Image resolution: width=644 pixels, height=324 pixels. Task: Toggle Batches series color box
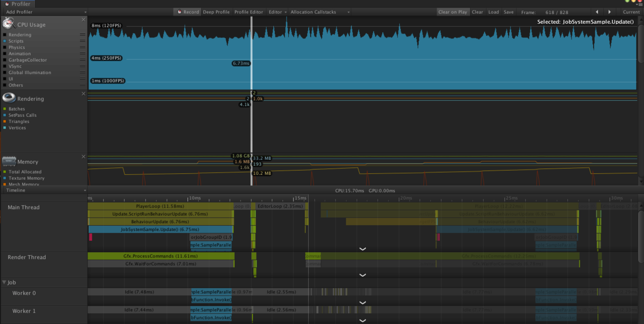4,109
